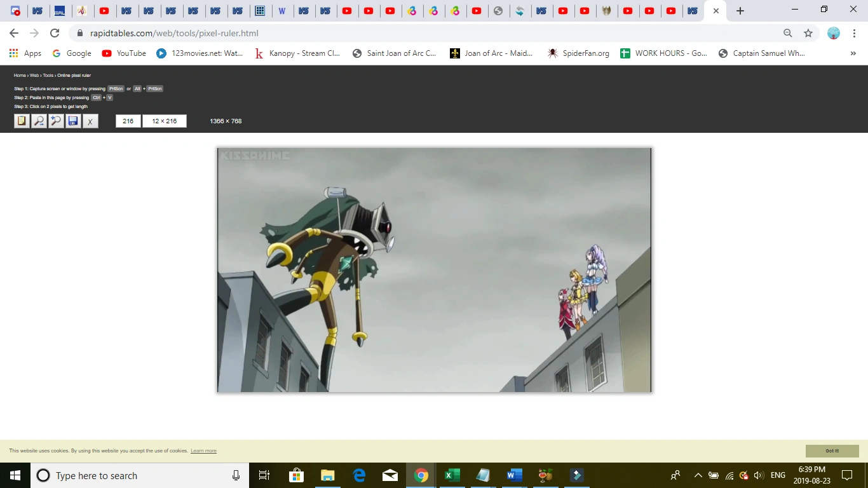Open the volume control in system tray
The height and width of the screenshot is (488, 868).
tap(759, 475)
